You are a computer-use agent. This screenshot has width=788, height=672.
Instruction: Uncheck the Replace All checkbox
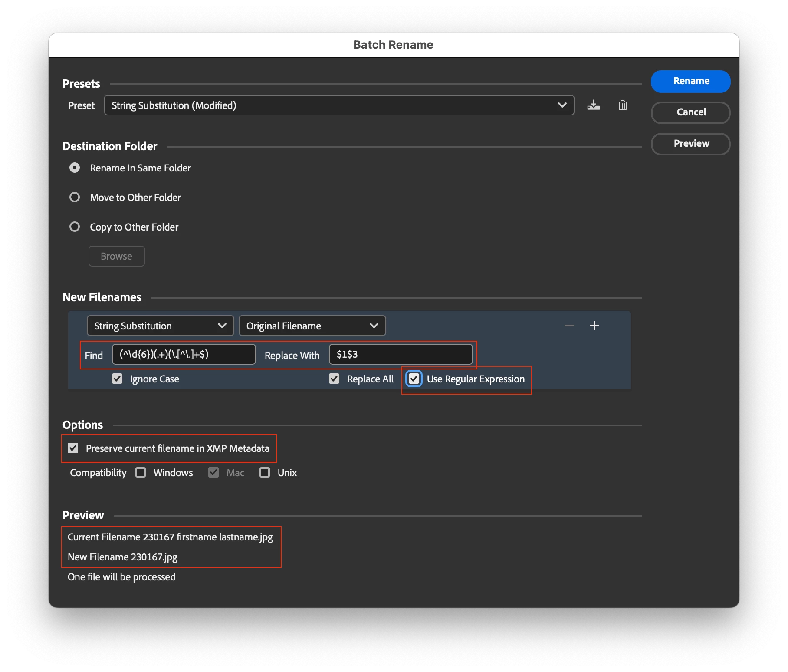click(334, 379)
